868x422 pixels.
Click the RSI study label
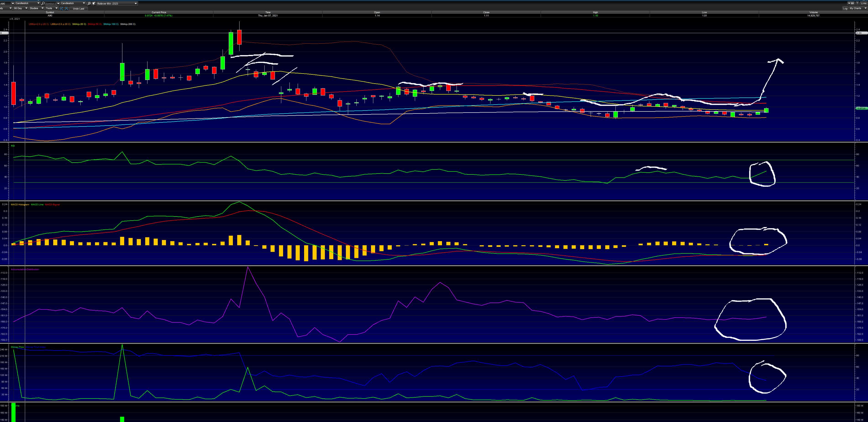click(x=13, y=146)
